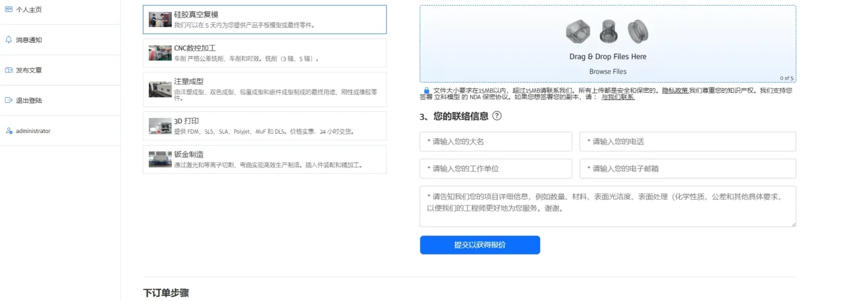Click the 请输入您的电子邮箱 email field

(688, 169)
